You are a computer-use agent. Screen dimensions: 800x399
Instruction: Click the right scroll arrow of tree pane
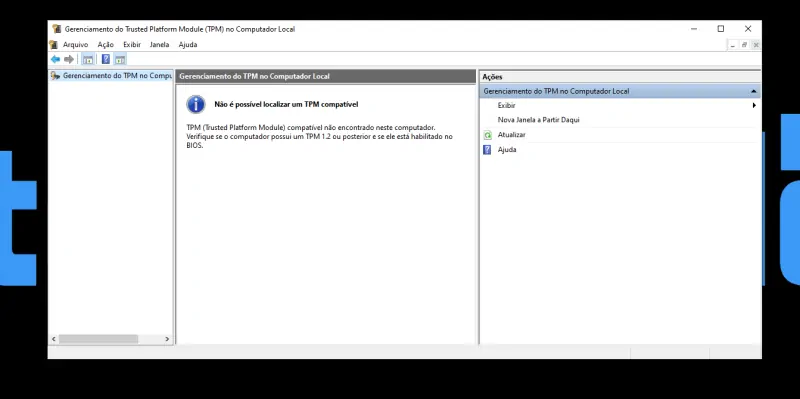(x=167, y=339)
